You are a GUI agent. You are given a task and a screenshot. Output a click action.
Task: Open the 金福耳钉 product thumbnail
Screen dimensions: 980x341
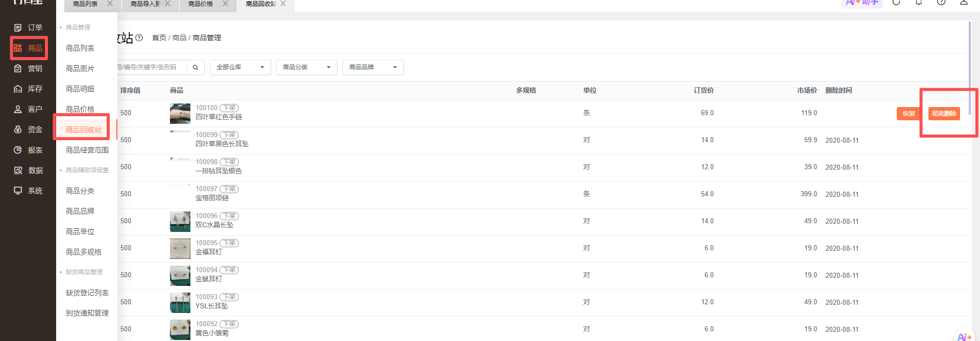click(180, 249)
